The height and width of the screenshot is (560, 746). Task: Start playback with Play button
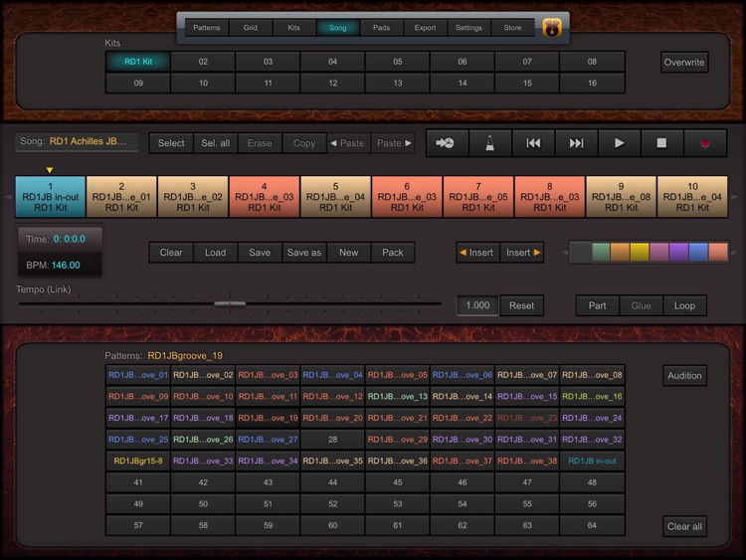[x=619, y=143]
